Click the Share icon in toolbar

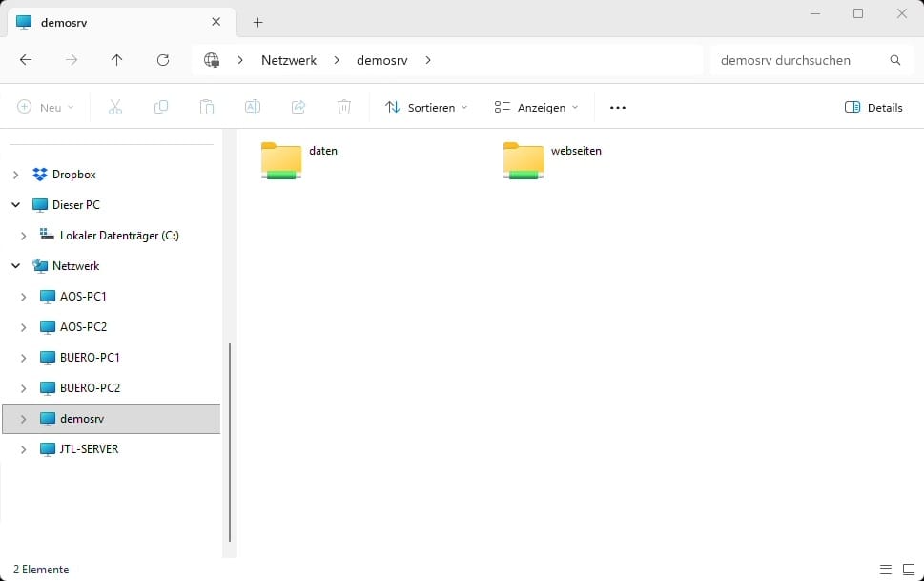298,107
